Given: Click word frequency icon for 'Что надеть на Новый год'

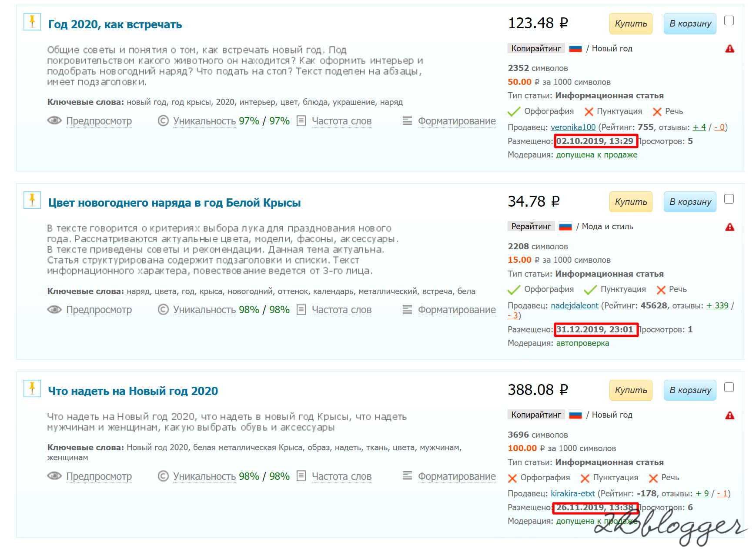Looking at the screenshot, I should (301, 476).
